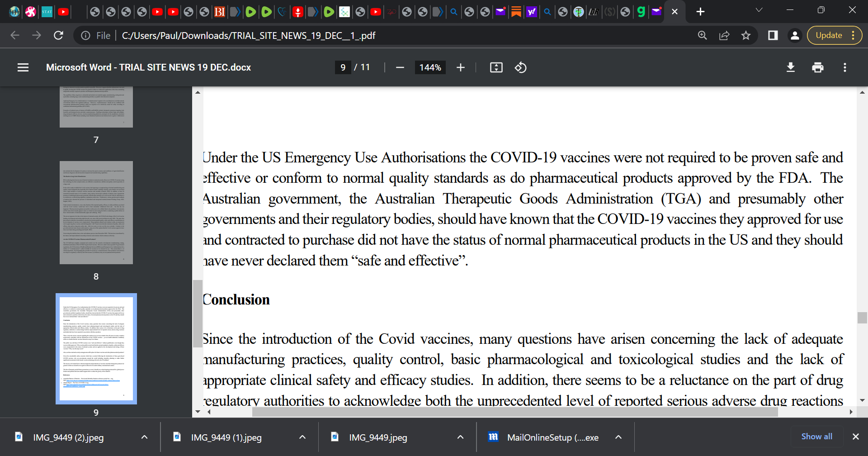
Task: Click the Conclusion heading text
Action: [x=236, y=299]
